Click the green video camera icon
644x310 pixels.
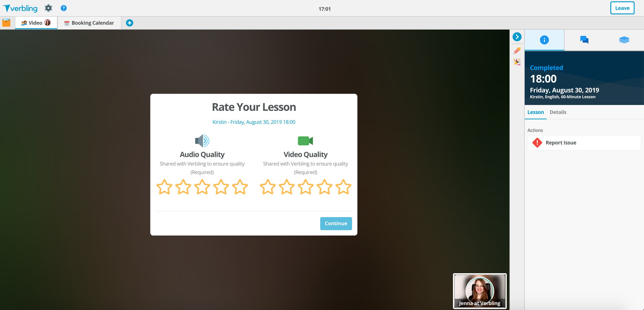(x=305, y=141)
